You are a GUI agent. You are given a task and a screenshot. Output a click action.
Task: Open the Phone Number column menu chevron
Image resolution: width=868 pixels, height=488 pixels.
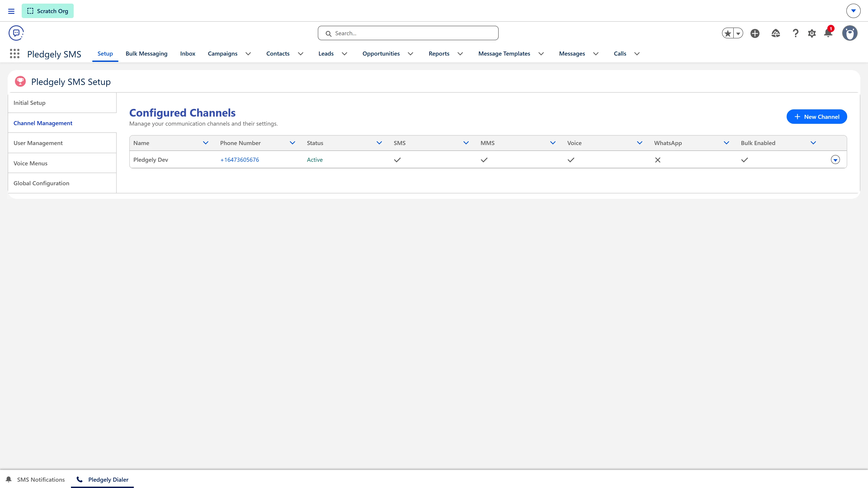292,143
